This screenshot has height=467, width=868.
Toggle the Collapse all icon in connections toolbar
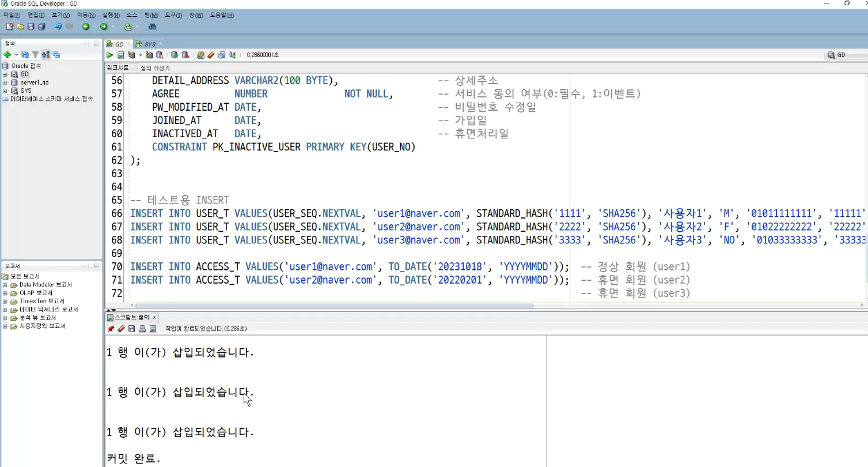pyautogui.click(x=56, y=55)
